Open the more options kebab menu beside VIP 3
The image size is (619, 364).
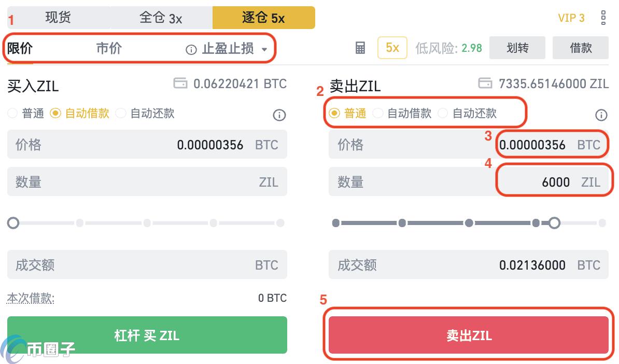click(x=602, y=18)
